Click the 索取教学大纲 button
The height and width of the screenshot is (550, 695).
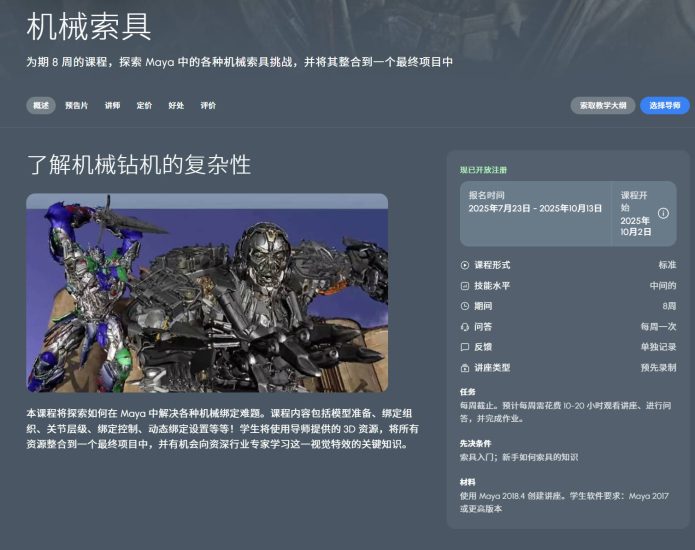coord(603,105)
